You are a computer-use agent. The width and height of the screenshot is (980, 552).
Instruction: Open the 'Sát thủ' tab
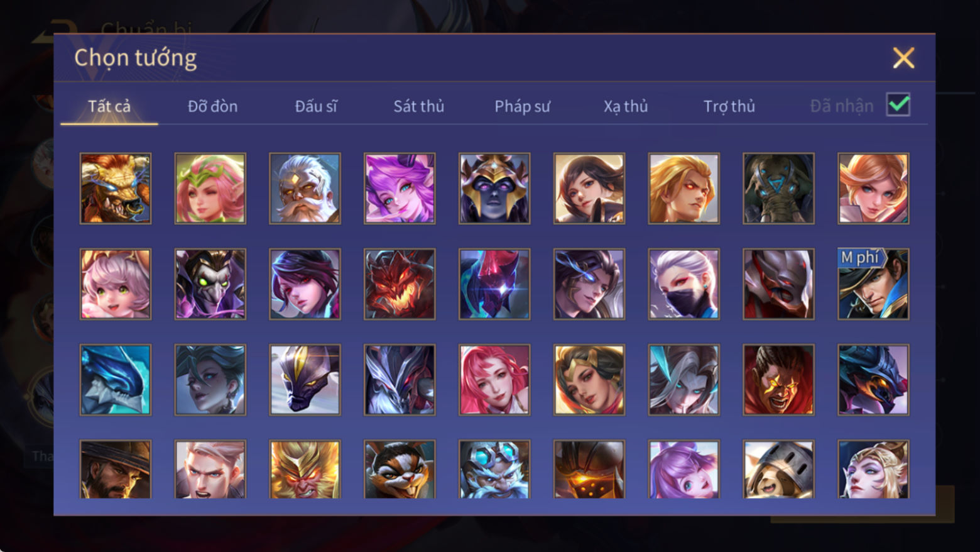point(419,106)
